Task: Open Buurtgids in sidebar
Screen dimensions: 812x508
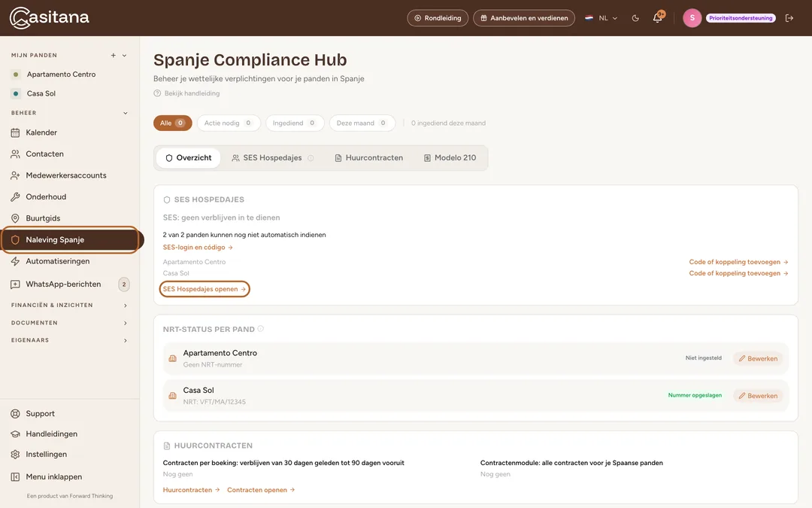Action: click(43, 218)
